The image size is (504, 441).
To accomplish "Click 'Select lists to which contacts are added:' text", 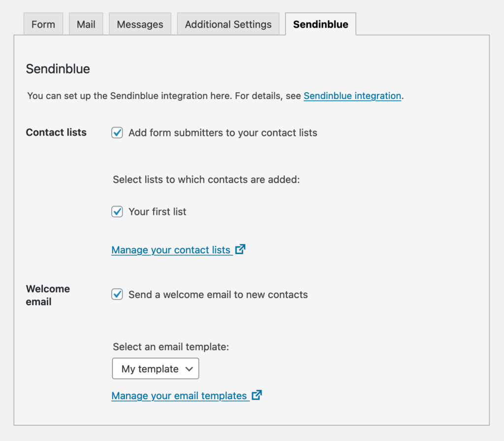I will [206, 179].
